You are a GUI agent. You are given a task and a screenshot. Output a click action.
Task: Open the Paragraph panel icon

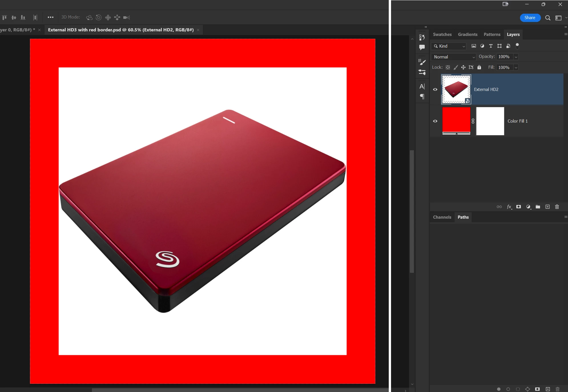(x=422, y=97)
